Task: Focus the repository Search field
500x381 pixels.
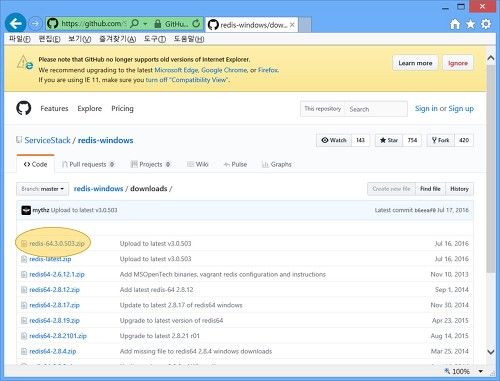Action: click(376, 109)
